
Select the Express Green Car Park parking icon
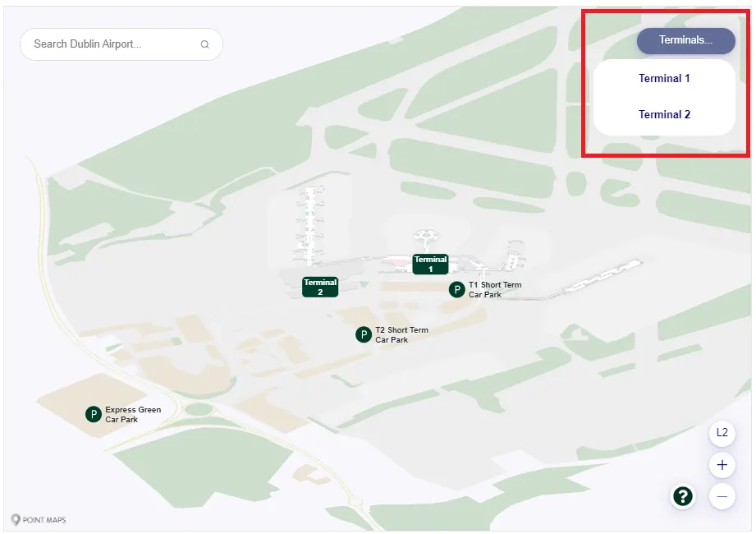pos(93,414)
